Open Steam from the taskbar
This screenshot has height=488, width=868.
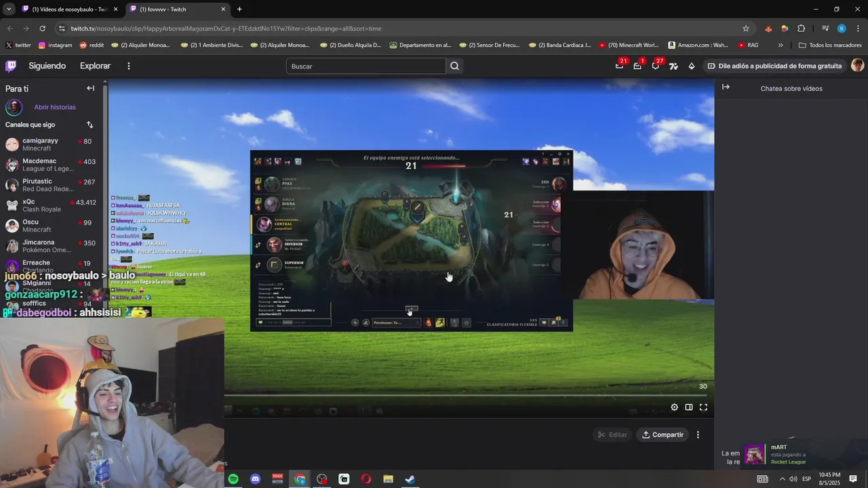[410, 479]
